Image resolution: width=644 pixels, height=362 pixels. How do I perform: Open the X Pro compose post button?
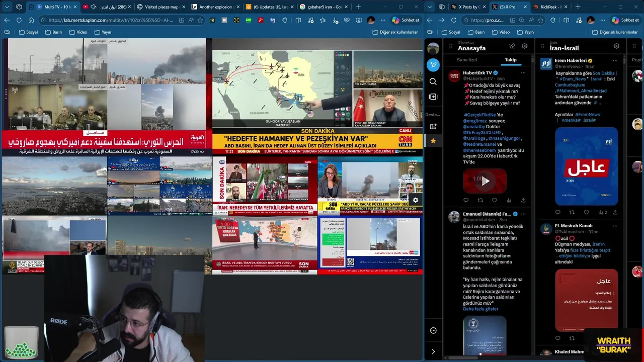(x=433, y=65)
